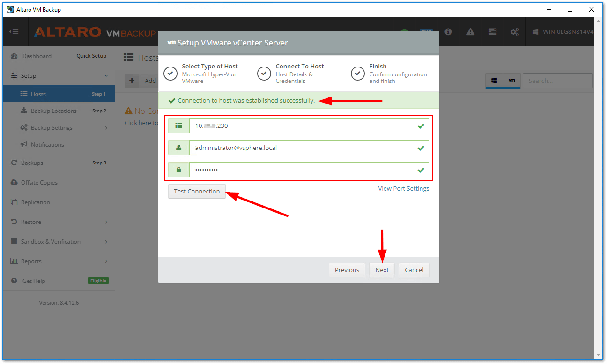607x364 pixels.
Task: Open the info icon in top bar
Action: [x=448, y=32]
